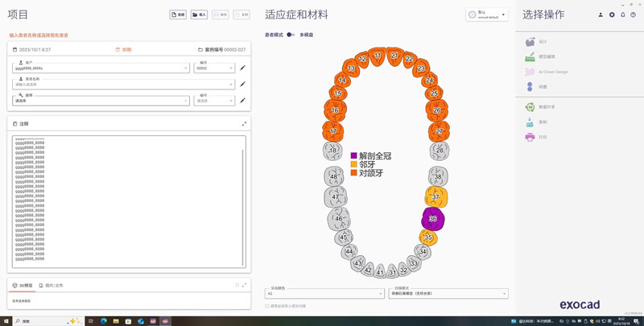Screen dimensions: 644x326
Task: Switch to the pictures/files (照片/文件) tab
Action: pyautogui.click(x=51, y=286)
